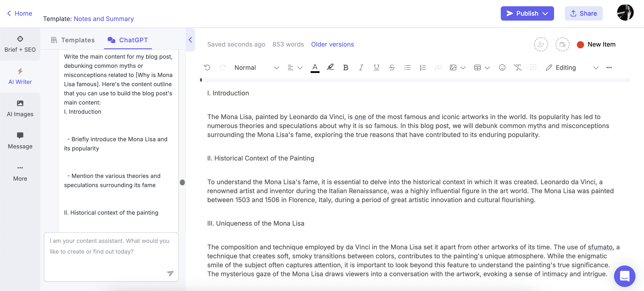Open the user profile avatar
Image resolution: width=644 pixels, height=291 pixels.
coord(625,12)
